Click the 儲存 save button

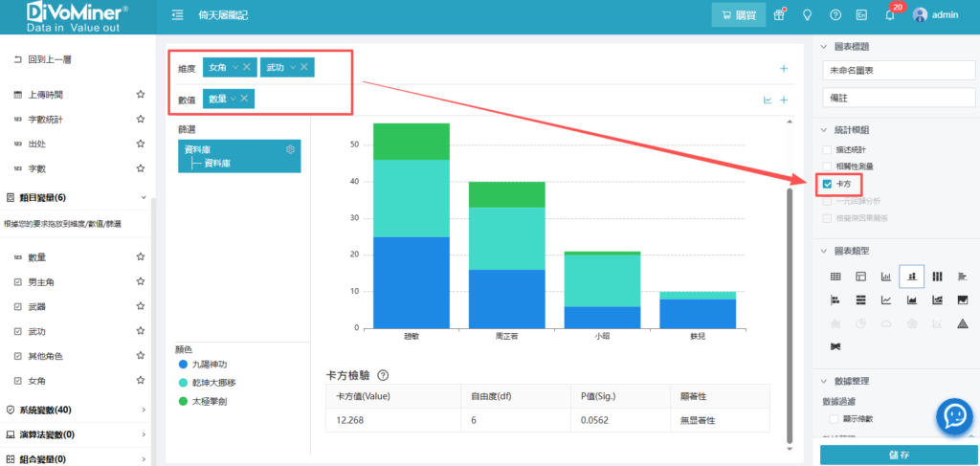coord(898,455)
